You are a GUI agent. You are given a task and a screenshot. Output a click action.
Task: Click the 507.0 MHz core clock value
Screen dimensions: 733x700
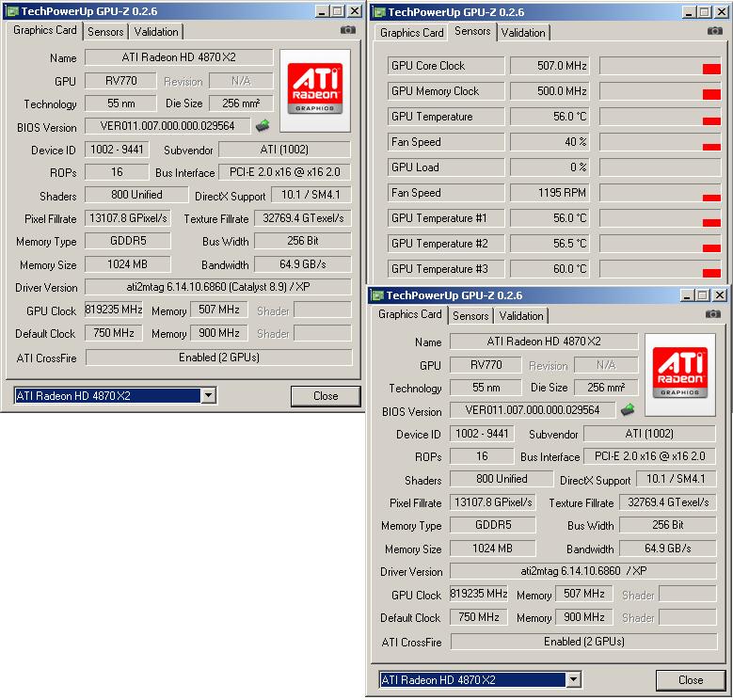point(550,66)
